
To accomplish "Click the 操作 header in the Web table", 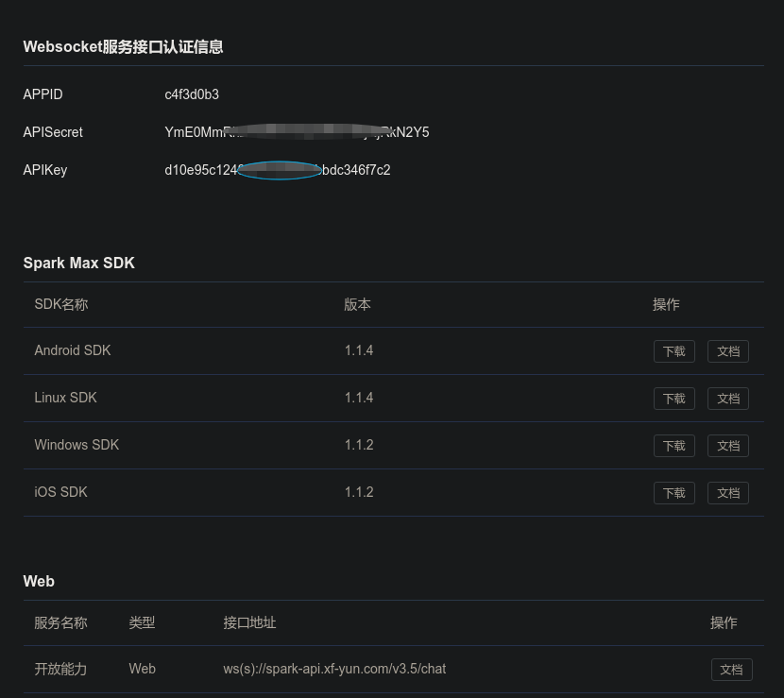I will point(724,623).
